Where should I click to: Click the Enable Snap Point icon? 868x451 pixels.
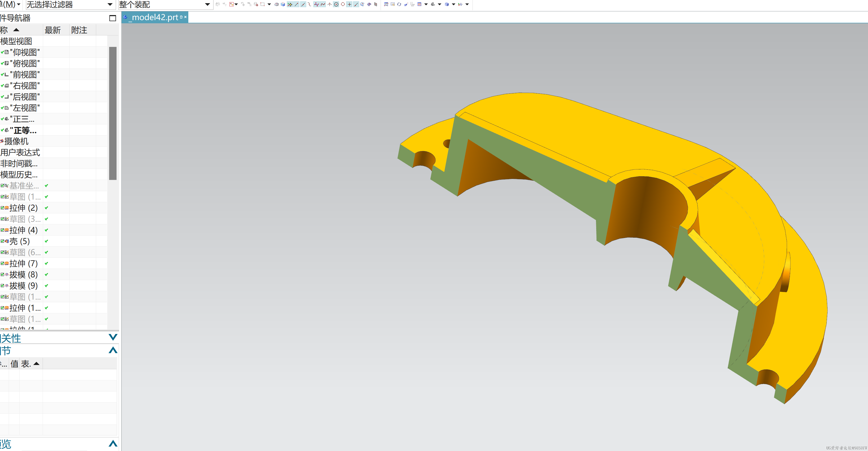(290, 4)
